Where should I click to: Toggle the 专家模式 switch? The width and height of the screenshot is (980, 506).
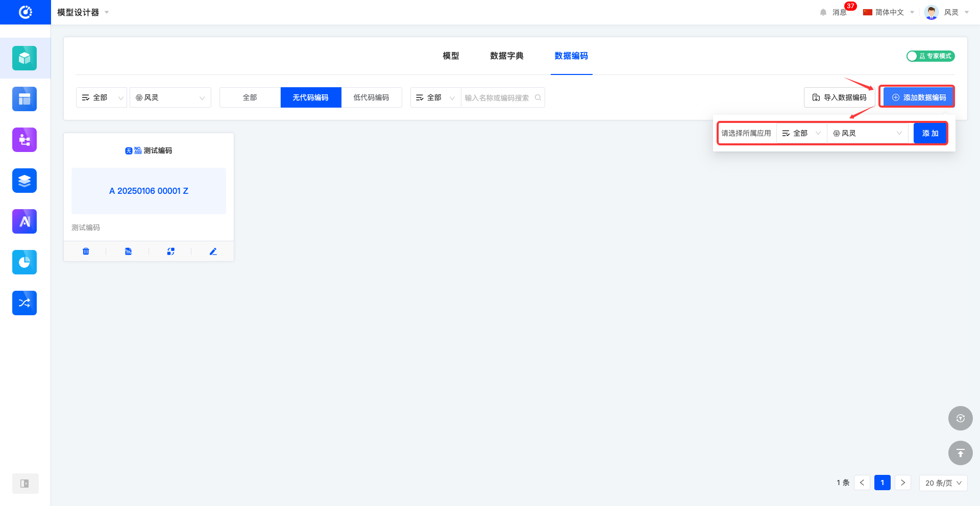click(930, 56)
